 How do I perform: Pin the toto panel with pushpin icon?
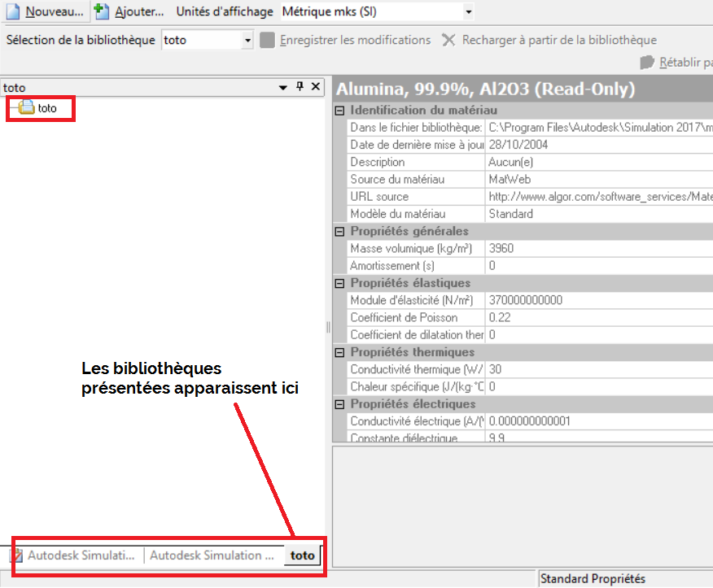(300, 87)
